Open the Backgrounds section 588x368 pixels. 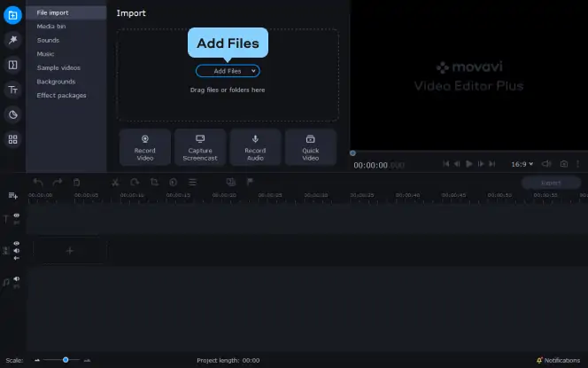[x=56, y=82]
